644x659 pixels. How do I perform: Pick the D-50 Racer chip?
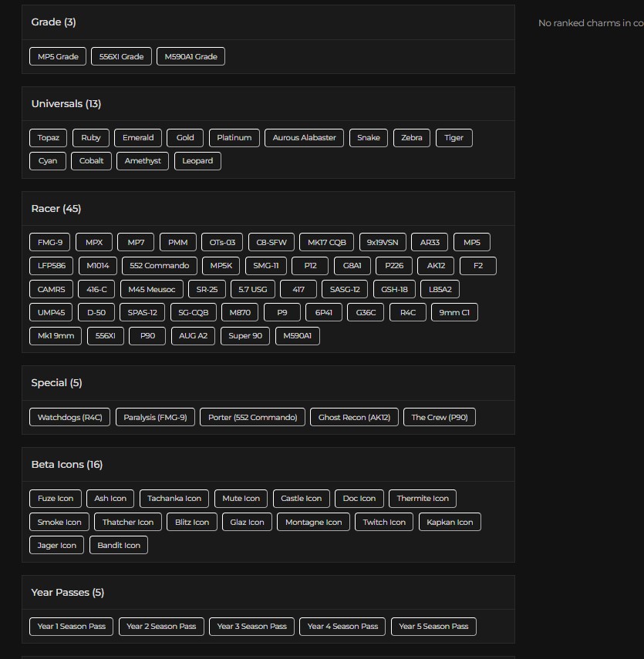click(96, 312)
